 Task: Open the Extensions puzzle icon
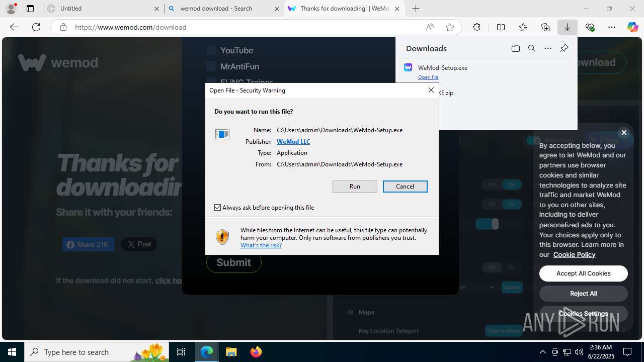[x=476, y=27]
